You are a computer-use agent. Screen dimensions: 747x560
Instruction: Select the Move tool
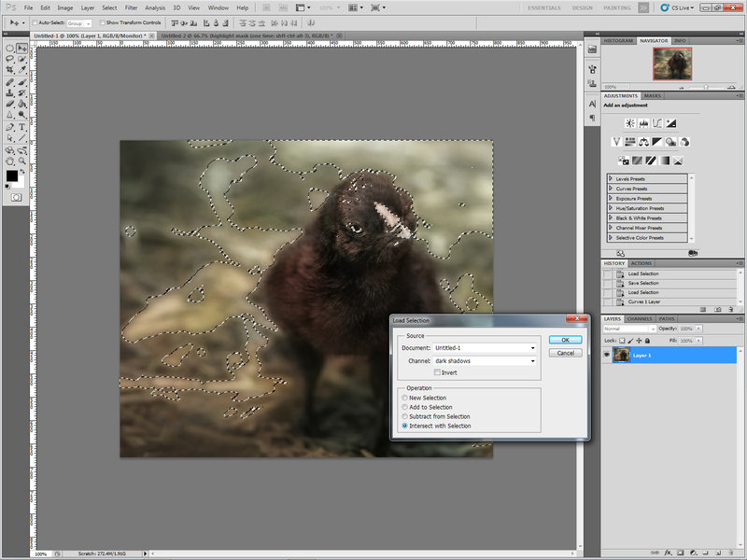click(x=21, y=49)
